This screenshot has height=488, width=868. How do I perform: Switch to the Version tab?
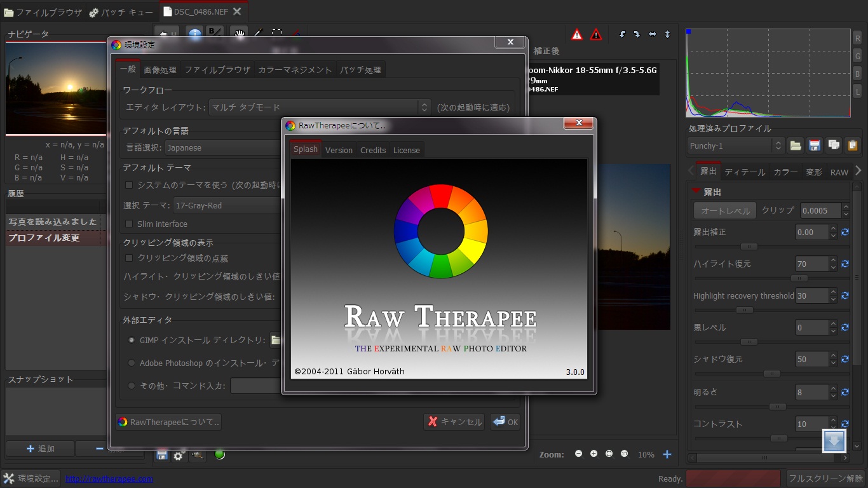point(339,150)
